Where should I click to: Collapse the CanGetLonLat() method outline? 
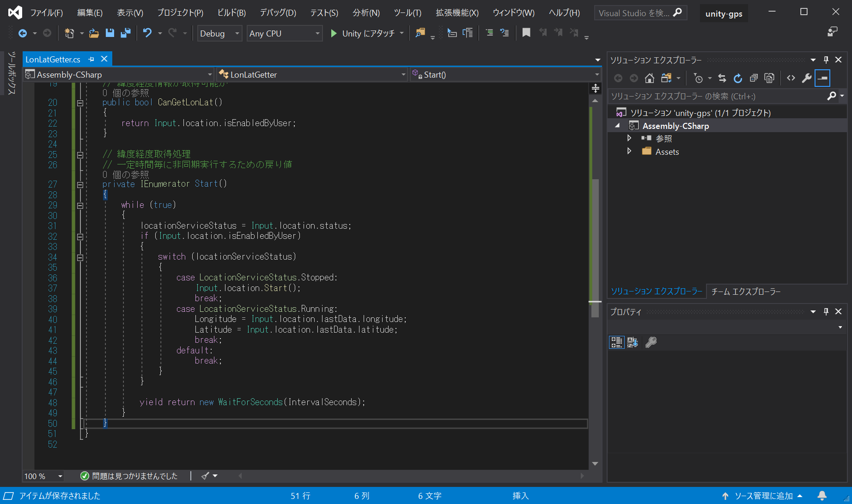click(x=80, y=103)
